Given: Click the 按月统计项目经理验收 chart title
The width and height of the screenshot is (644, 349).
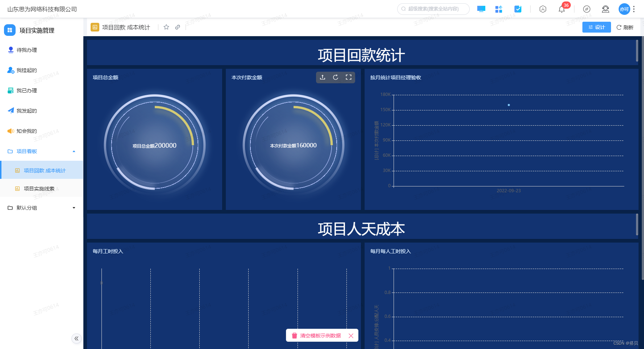Looking at the screenshot, I should 396,77.
